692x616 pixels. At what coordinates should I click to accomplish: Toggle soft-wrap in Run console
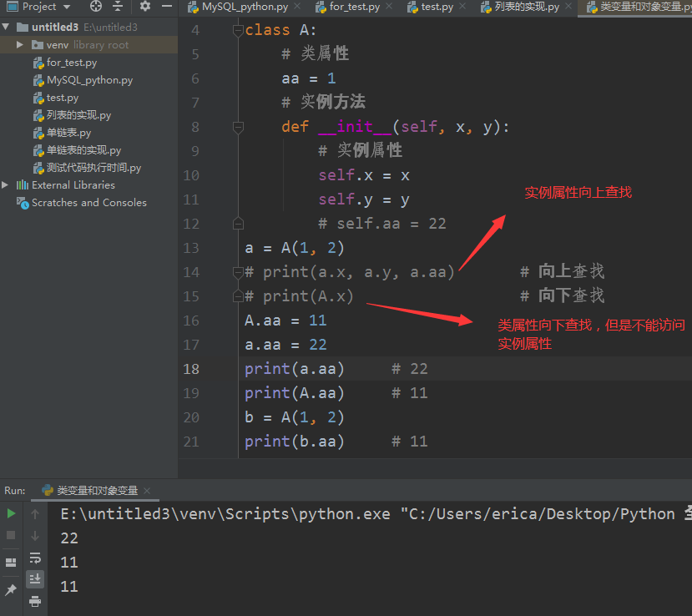35,558
